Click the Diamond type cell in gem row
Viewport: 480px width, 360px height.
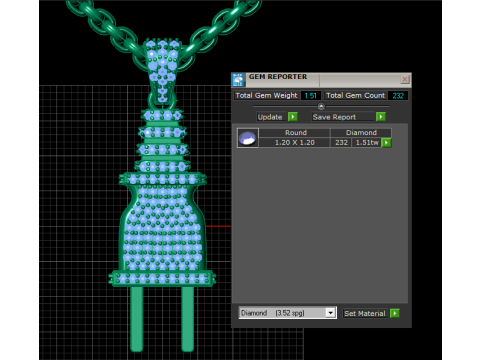tap(361, 133)
